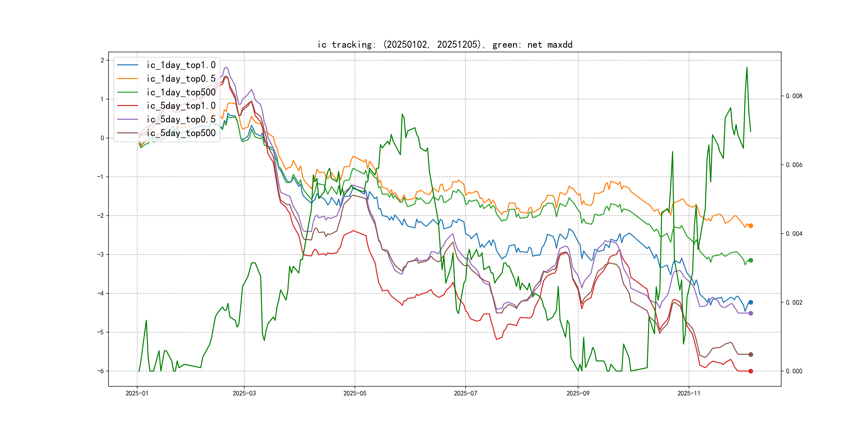This screenshot has height=434, width=868.
Task: Click the orange endpoint dot marker
Action: point(750,226)
